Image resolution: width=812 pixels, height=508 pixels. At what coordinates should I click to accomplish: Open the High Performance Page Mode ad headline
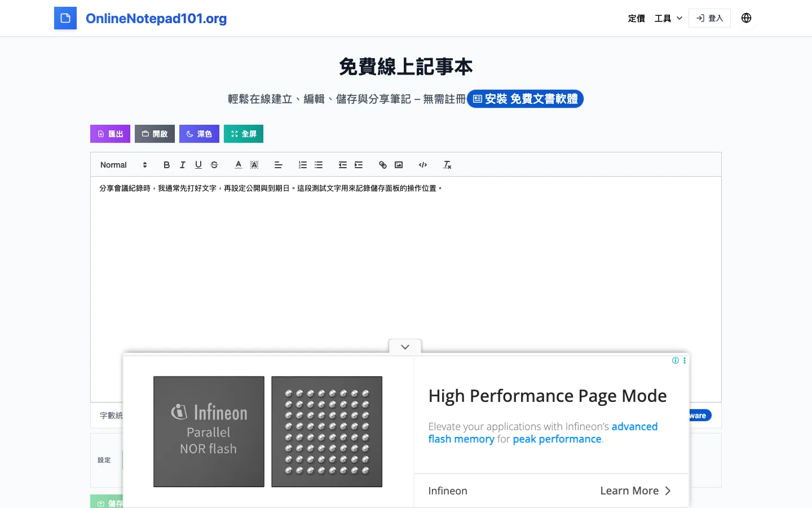[548, 396]
